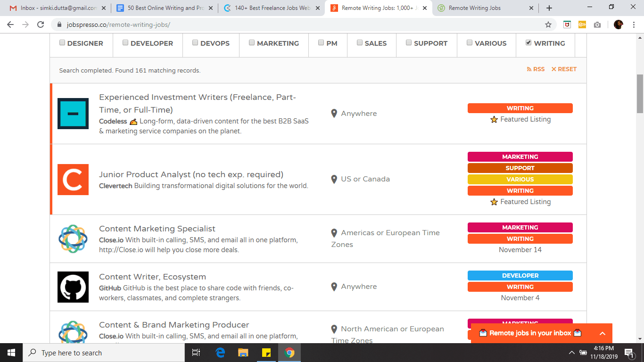Click the November 14 posting date
Image resolution: width=644 pixels, height=362 pixels.
click(x=520, y=250)
